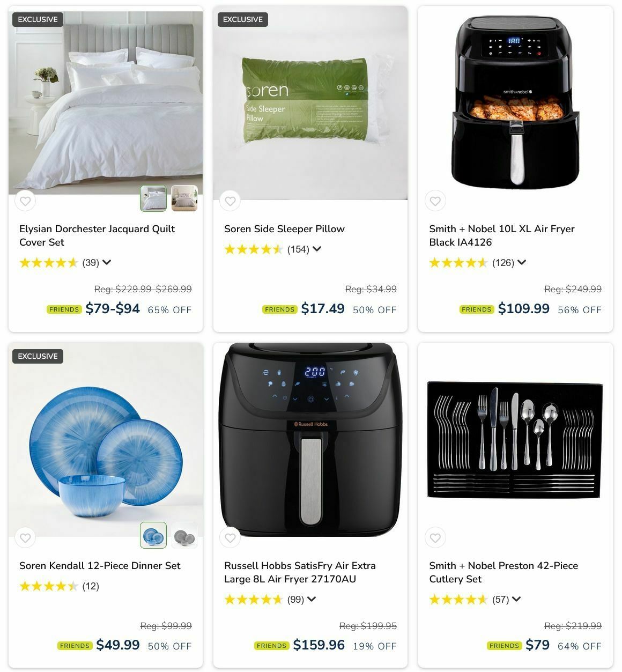Heart the Smith + Nobel Preston Cutlery Set
The height and width of the screenshot is (672, 622).
(435, 538)
